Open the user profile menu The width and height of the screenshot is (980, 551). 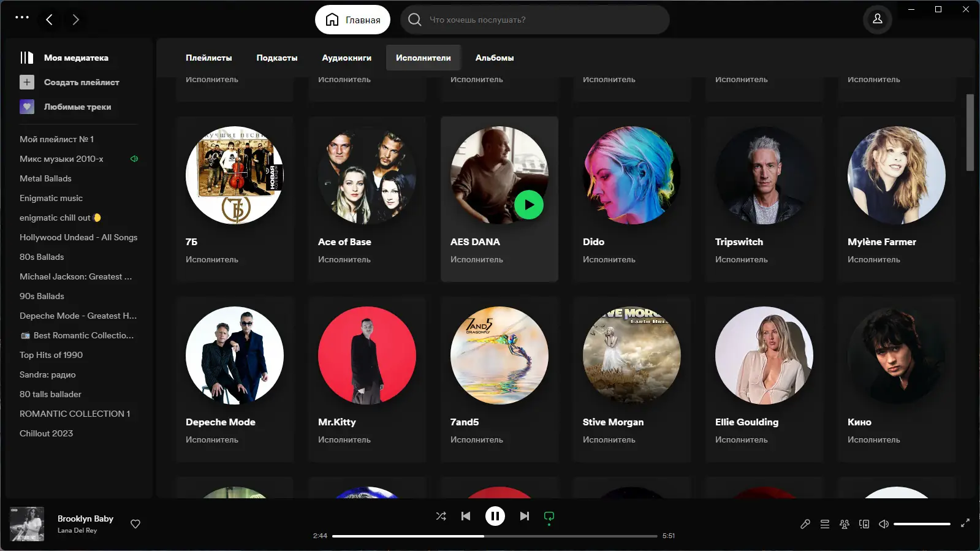click(877, 19)
